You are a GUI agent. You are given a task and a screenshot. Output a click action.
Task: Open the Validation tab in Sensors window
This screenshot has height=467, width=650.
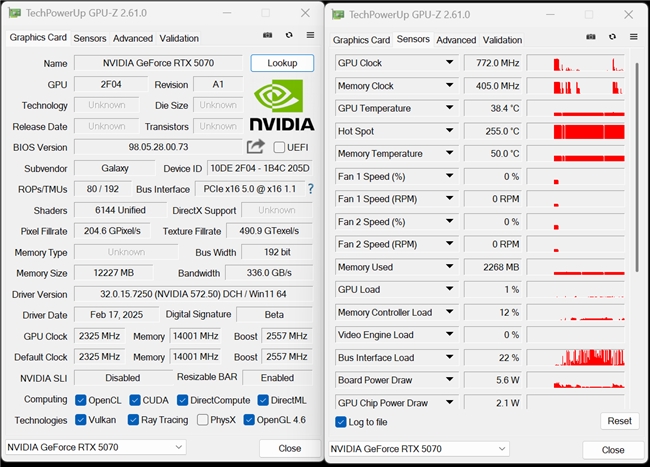(x=502, y=40)
